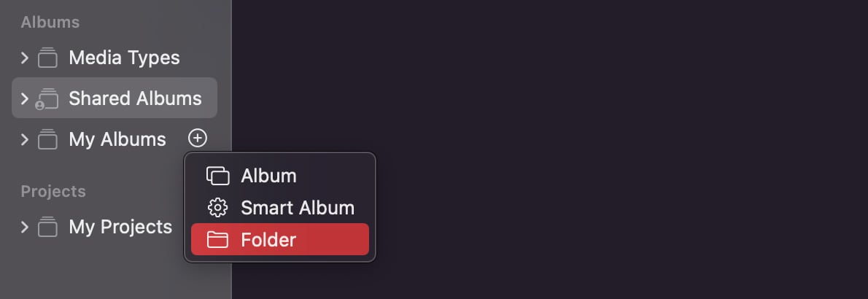Screen dimensions: 868x299
Task: Expand the Media Types chevron
Action: pos(24,58)
